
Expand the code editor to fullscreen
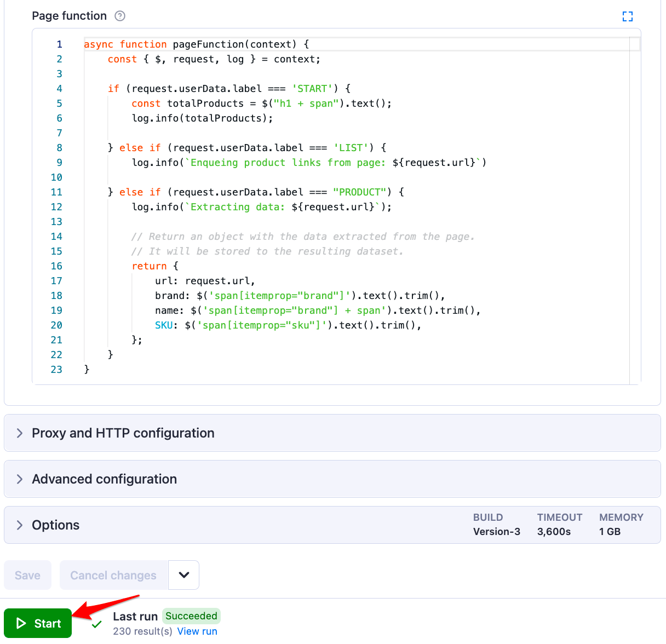point(628,16)
